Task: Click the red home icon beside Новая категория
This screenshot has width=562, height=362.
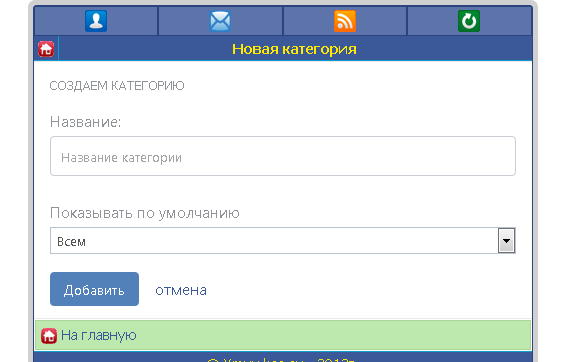Action: (46, 49)
